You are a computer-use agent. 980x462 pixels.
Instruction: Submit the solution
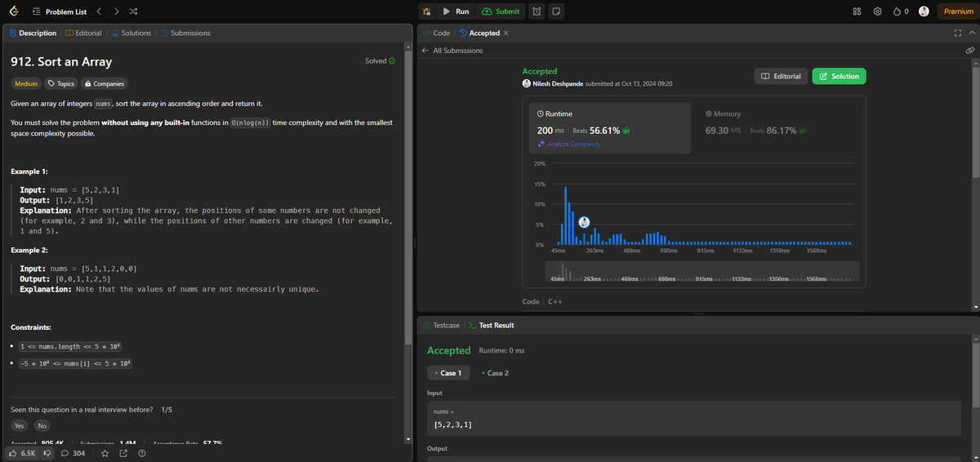click(x=501, y=11)
